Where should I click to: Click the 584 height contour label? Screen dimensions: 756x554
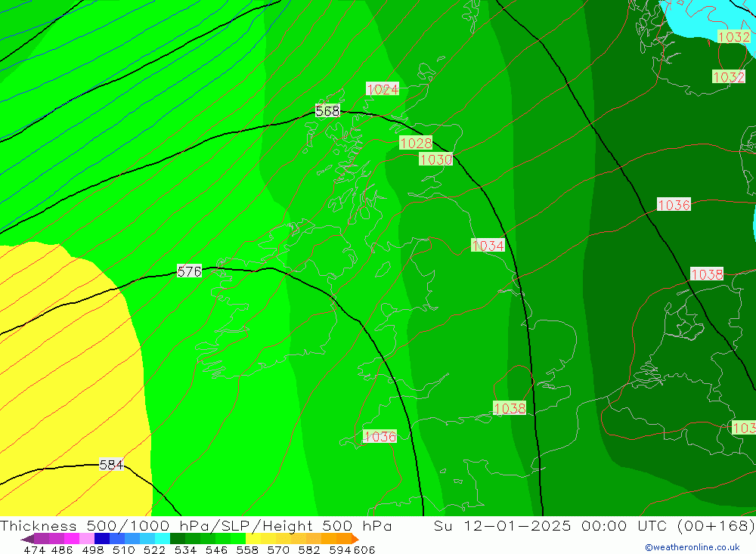111,465
